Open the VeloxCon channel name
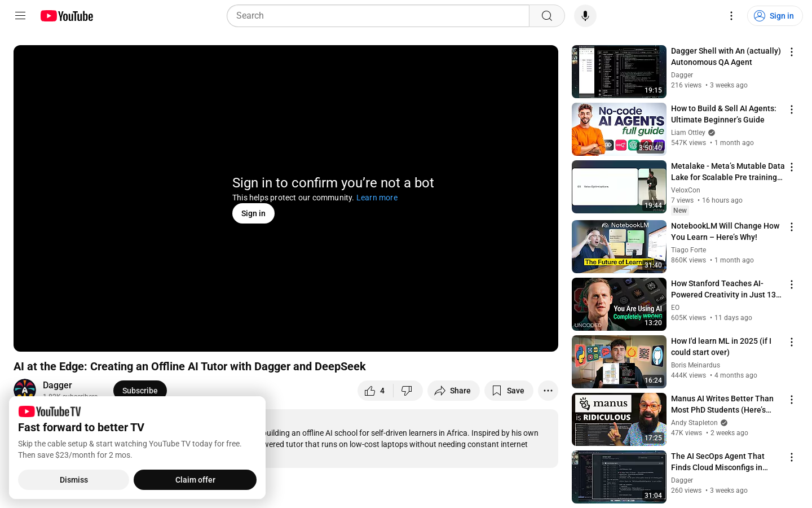The image size is (812, 508). (x=686, y=190)
